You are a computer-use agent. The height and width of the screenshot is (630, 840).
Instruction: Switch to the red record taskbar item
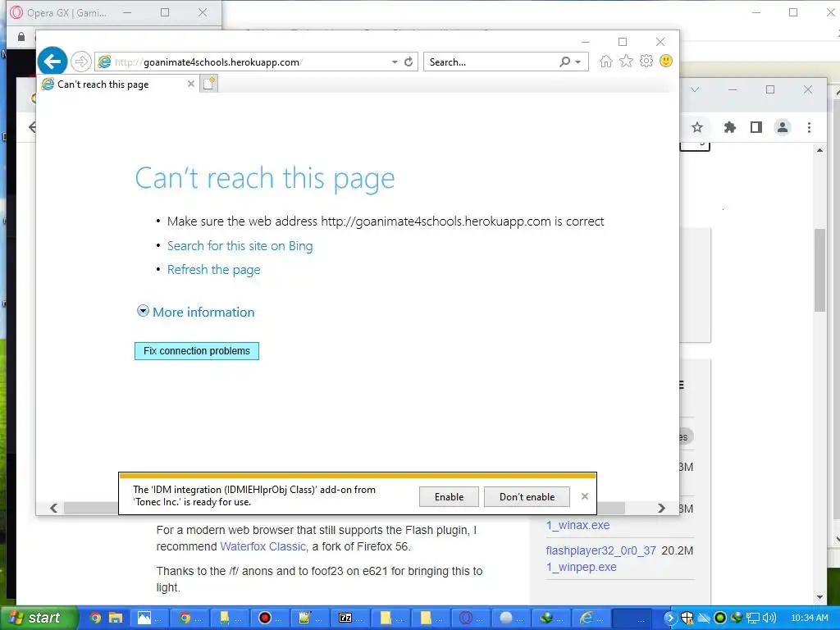(x=269, y=619)
